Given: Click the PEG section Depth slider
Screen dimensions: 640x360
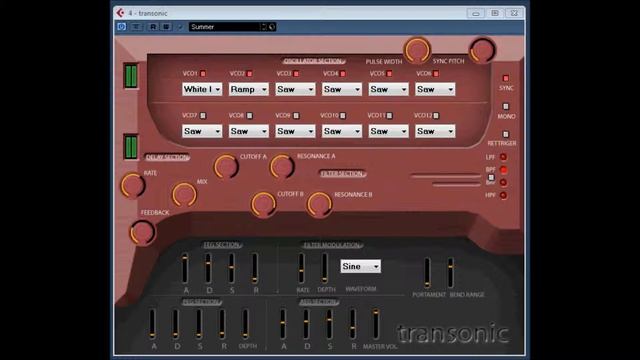Looking at the screenshot, I should (245, 324).
